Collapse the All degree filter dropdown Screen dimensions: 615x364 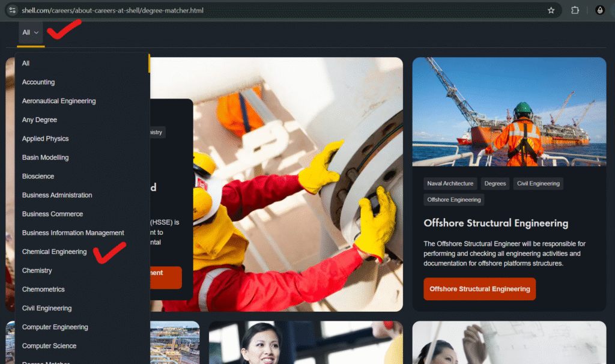tap(31, 32)
